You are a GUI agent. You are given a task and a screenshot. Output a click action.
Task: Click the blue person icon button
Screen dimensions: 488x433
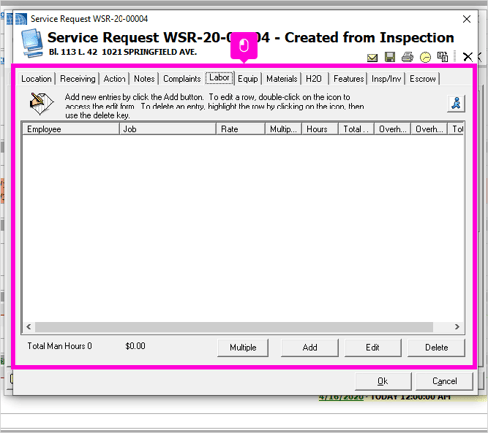click(456, 103)
